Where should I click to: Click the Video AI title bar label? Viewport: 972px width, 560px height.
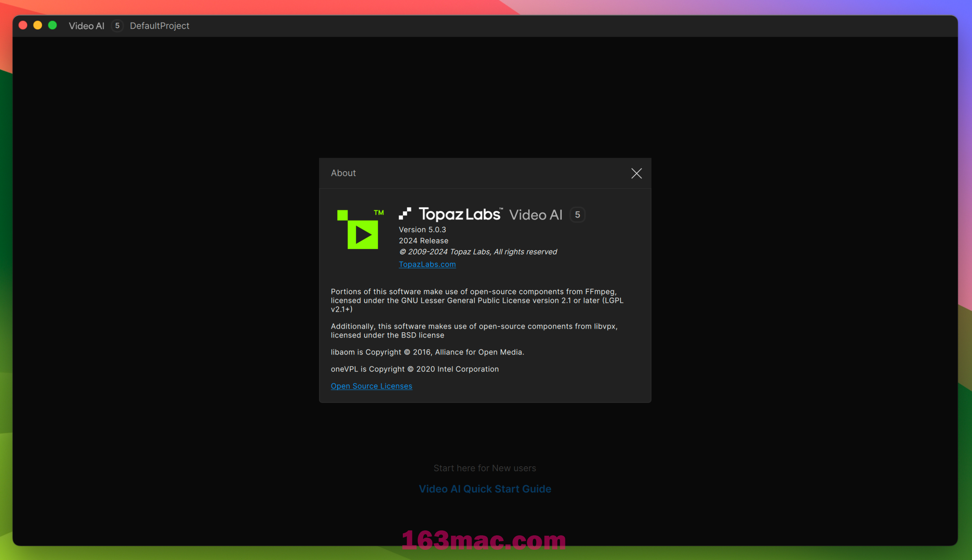point(87,26)
